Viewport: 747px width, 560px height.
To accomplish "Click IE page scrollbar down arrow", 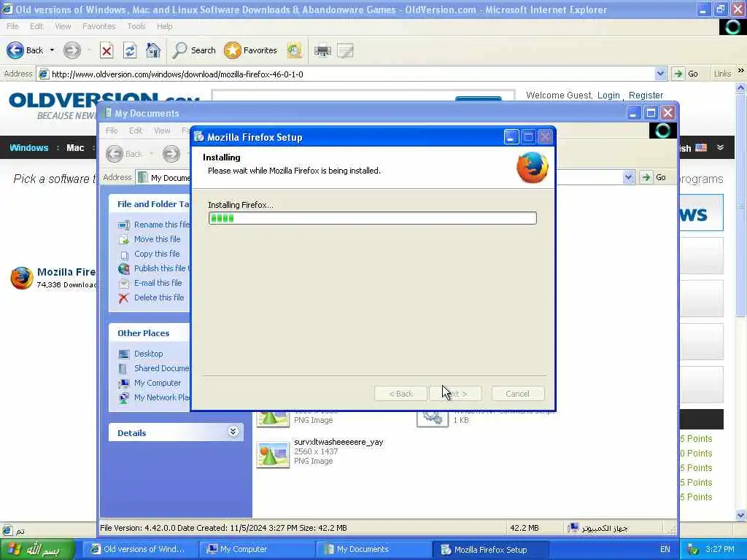I will click(741, 515).
